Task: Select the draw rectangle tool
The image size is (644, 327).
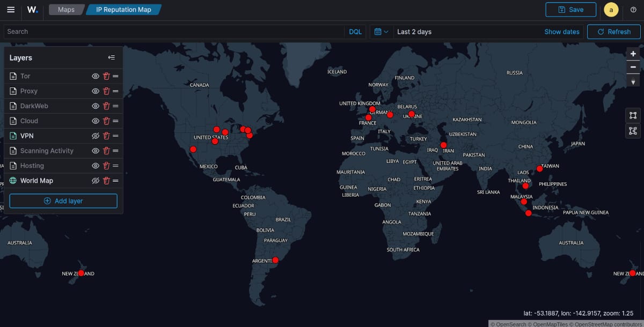Action: click(633, 115)
